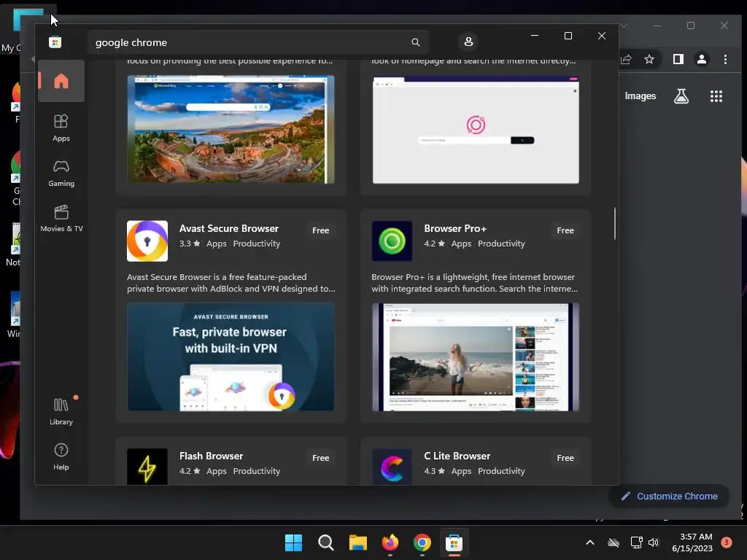The image size is (747, 560).
Task: View the landscape browser screenshot thumbnail
Action: 231,129
